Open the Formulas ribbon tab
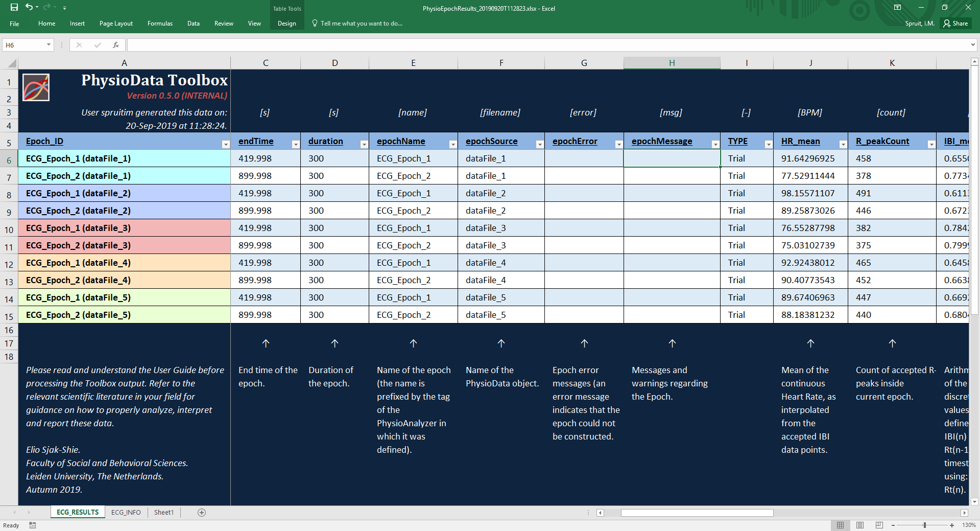980x531 pixels. 160,24
